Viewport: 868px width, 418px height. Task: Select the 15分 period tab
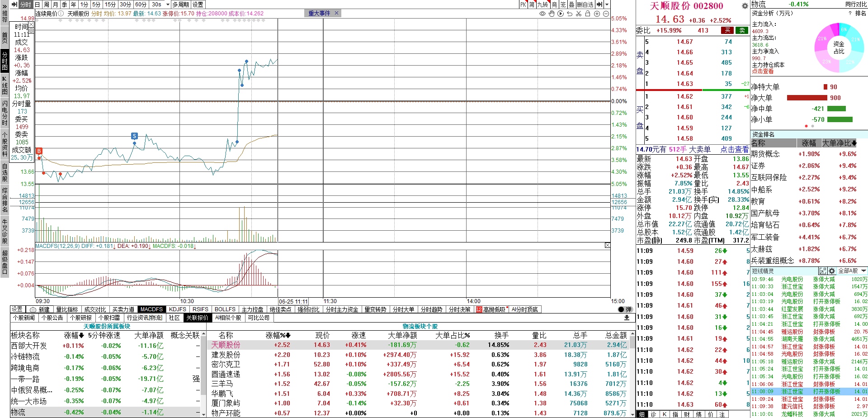click(110, 5)
